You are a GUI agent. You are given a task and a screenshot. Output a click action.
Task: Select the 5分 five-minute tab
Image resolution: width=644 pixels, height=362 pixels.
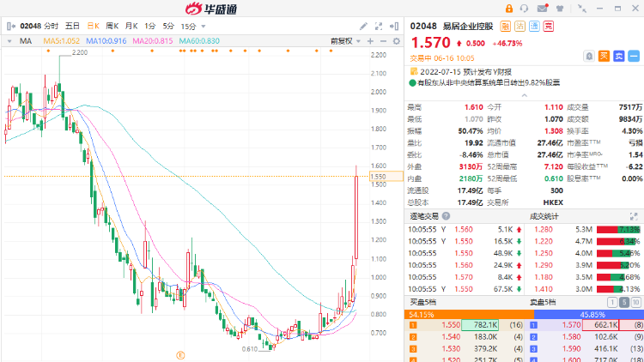point(168,27)
